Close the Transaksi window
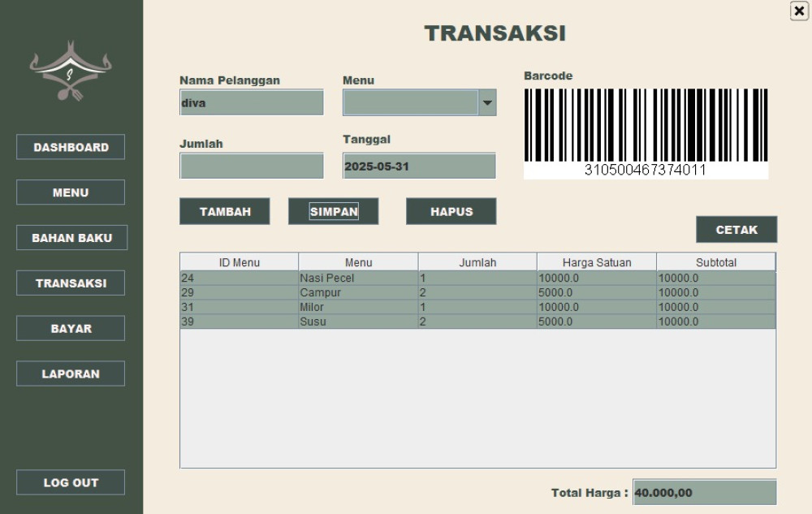 click(x=799, y=11)
